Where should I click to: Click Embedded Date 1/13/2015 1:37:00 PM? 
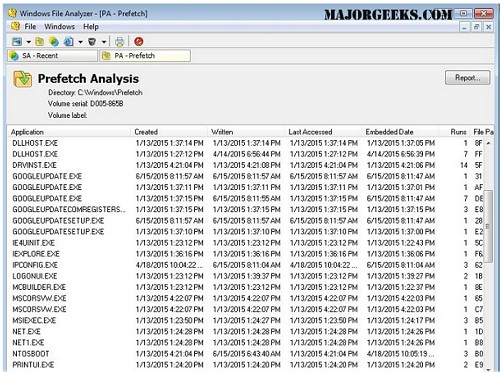401,231
